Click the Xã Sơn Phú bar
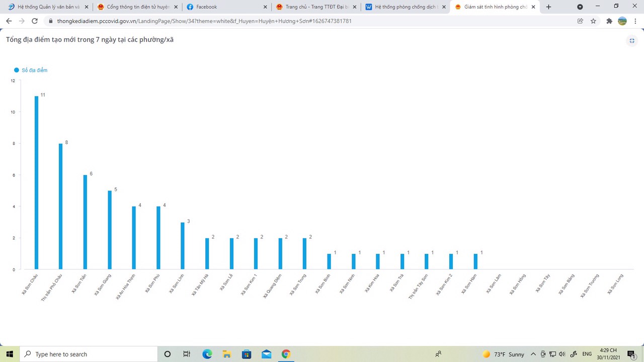Image resolution: width=644 pixels, height=362 pixels. (158, 238)
